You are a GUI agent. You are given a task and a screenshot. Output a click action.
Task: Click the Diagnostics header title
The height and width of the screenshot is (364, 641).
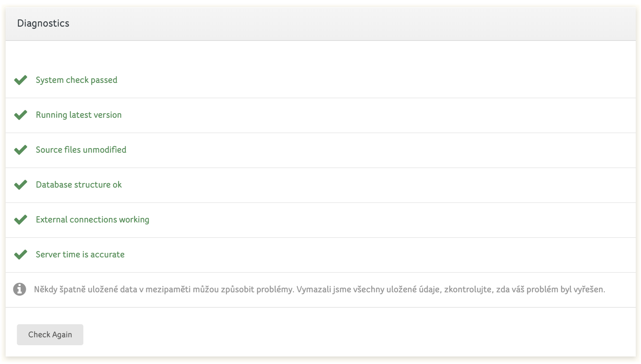coord(43,23)
